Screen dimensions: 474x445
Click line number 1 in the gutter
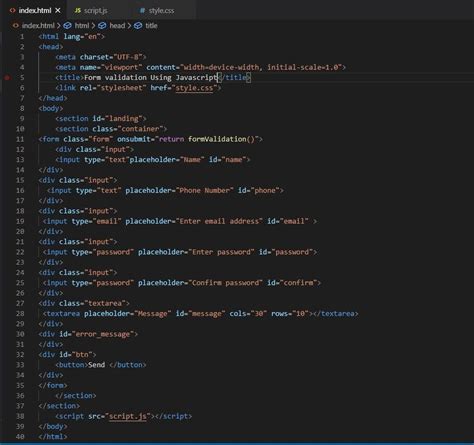(22, 37)
